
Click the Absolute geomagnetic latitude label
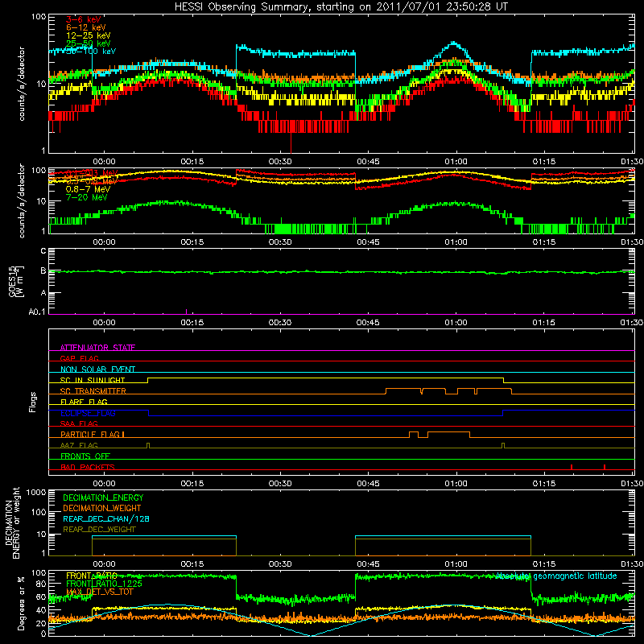556,576
